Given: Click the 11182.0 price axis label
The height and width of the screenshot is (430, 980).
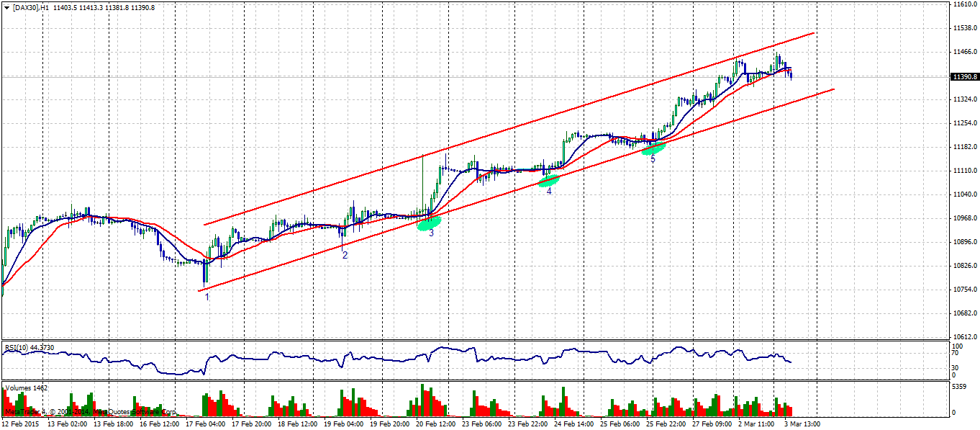Looking at the screenshot, I should tap(965, 147).
